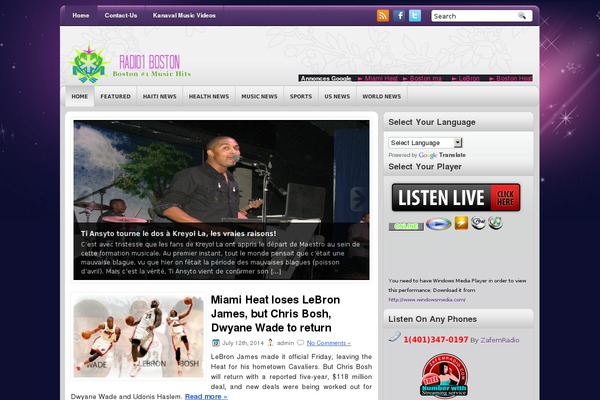Click the Google Translate logo

[x=428, y=155]
